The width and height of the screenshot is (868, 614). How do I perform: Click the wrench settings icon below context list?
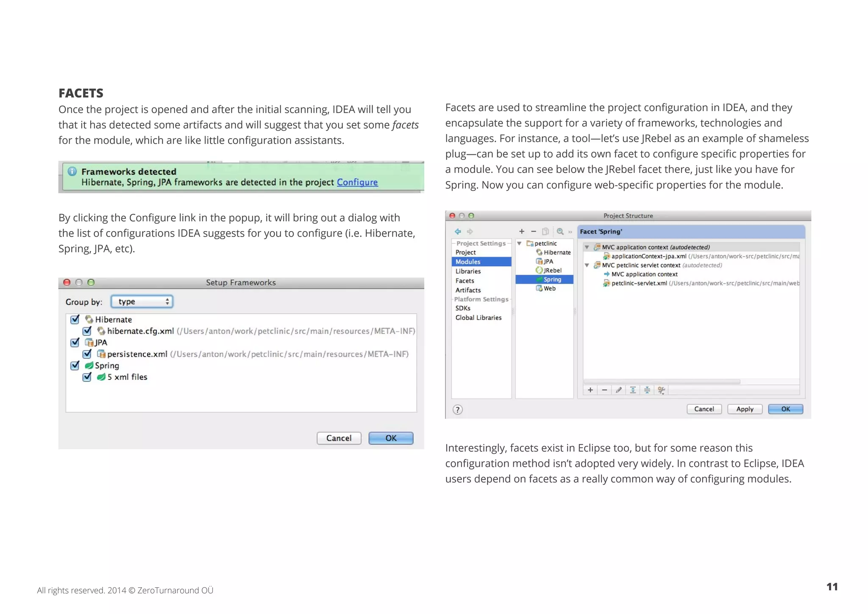(x=662, y=390)
